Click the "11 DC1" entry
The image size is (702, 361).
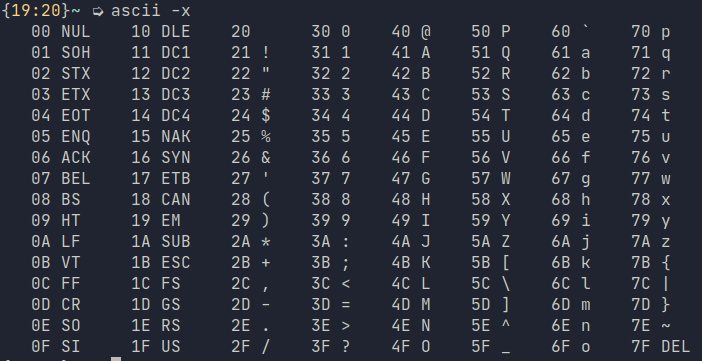tap(161, 52)
